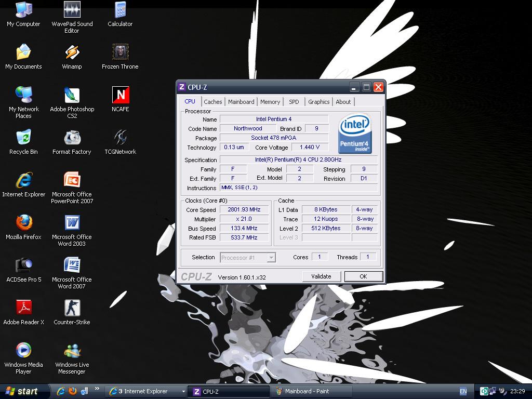Switch to the Caches tab
The width and height of the screenshot is (532, 399).
(x=212, y=102)
